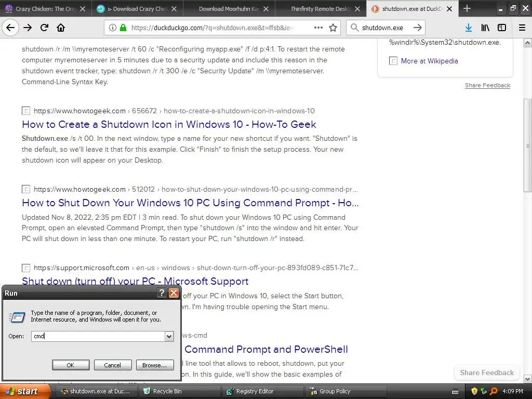Screen dimensions: 532x399
Task: Go back with the browser back arrow
Action: 10,28
